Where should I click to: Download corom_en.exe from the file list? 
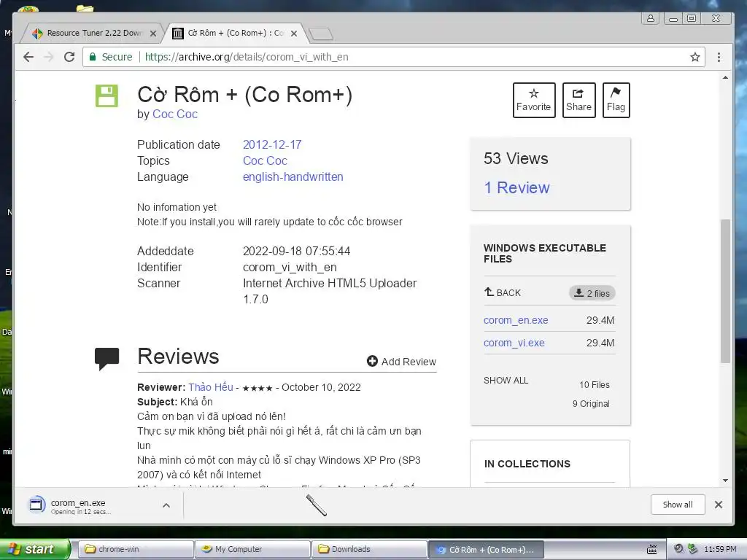click(x=516, y=321)
